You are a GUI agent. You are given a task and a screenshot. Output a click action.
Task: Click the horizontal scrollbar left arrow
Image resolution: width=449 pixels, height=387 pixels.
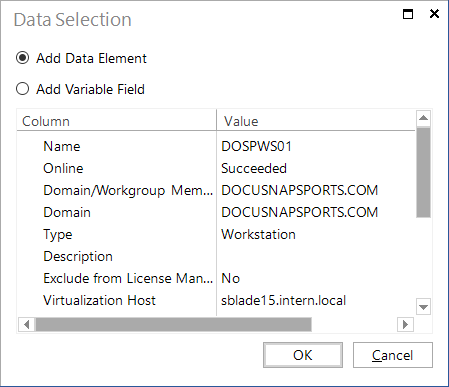pyautogui.click(x=26, y=324)
